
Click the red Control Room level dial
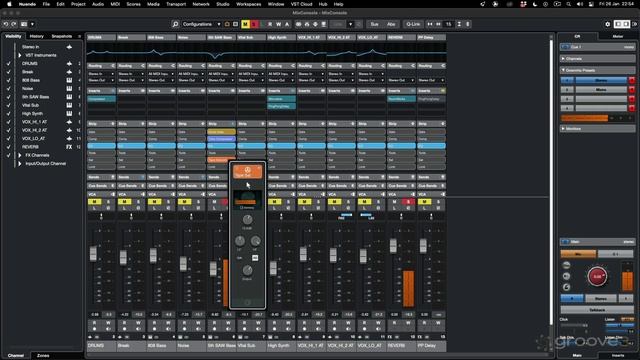597,276
